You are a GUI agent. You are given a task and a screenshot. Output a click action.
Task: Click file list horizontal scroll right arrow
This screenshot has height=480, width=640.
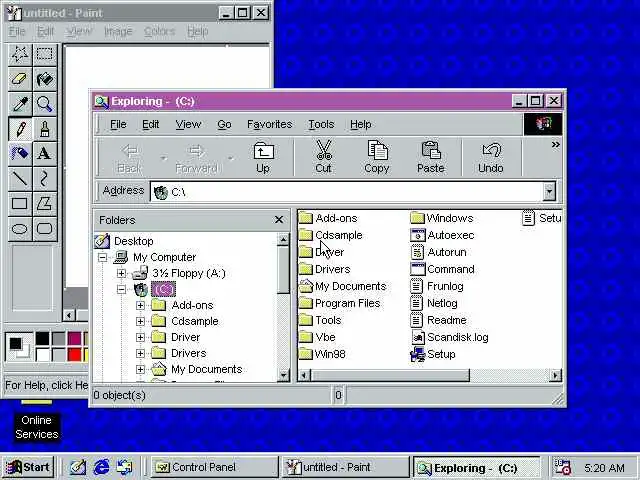pos(556,375)
